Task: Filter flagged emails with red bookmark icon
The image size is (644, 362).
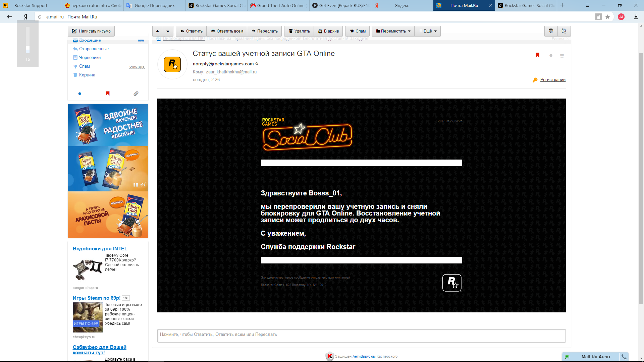Action: coord(108,94)
